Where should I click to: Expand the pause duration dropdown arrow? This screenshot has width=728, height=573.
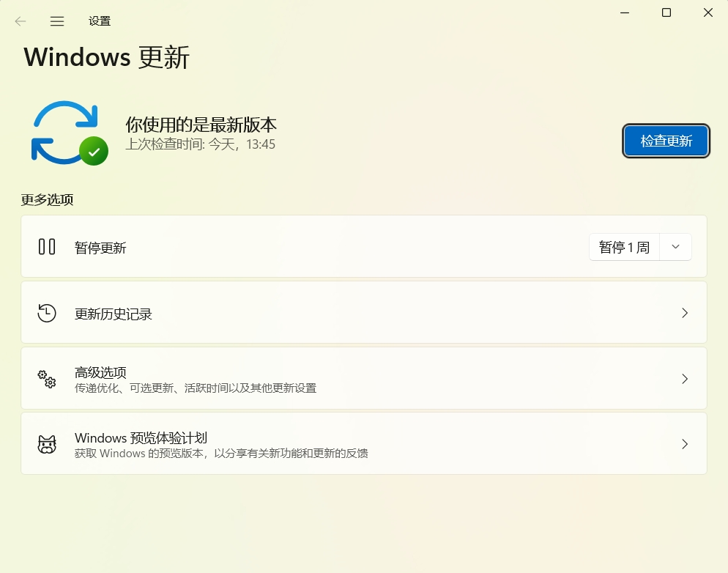coord(675,247)
